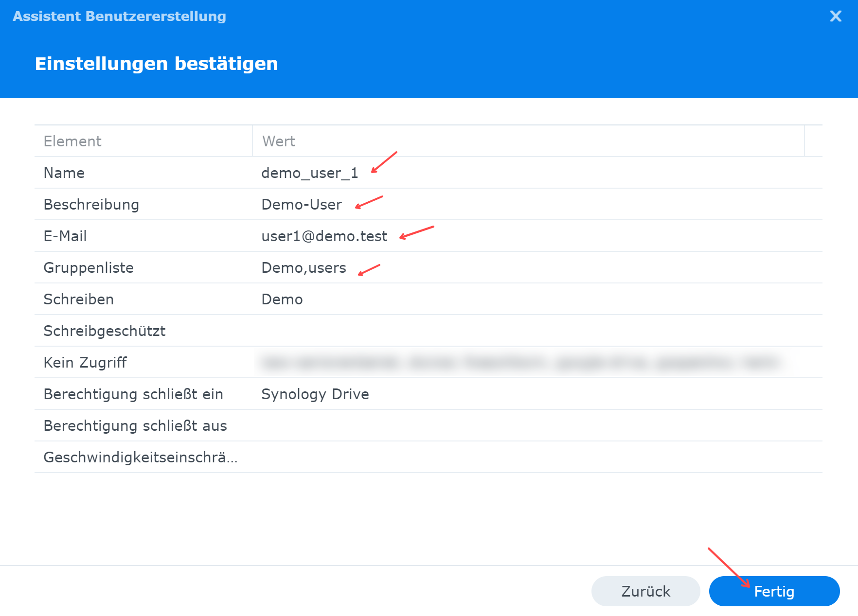The height and width of the screenshot is (616, 858).
Task: Click the Fertig button
Action: click(x=774, y=591)
